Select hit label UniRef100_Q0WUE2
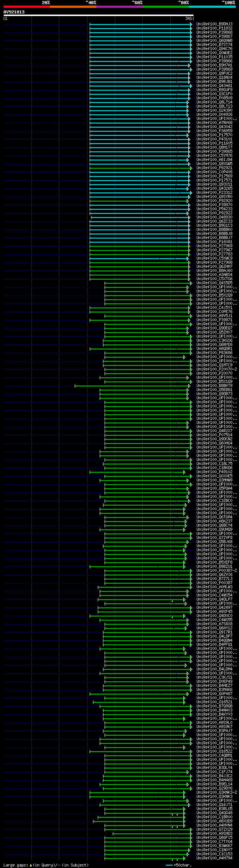This screenshot has width=239, height=868. 214,53
